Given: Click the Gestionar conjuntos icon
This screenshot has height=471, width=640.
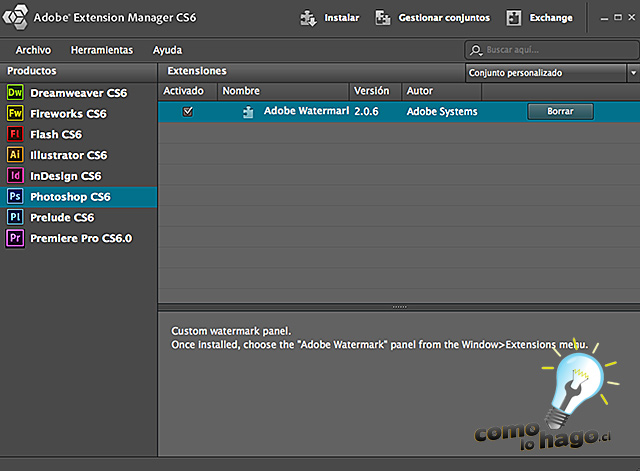Looking at the screenshot, I should tap(383, 18).
